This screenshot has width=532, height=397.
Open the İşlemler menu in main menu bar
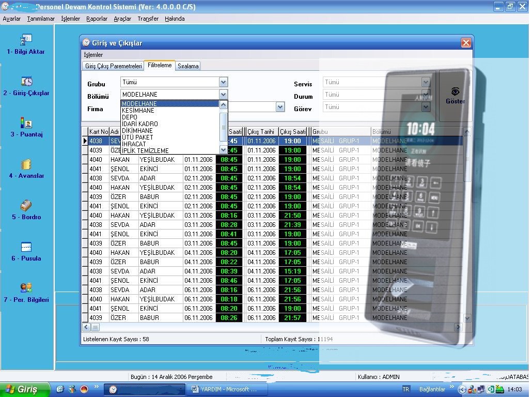pos(71,19)
